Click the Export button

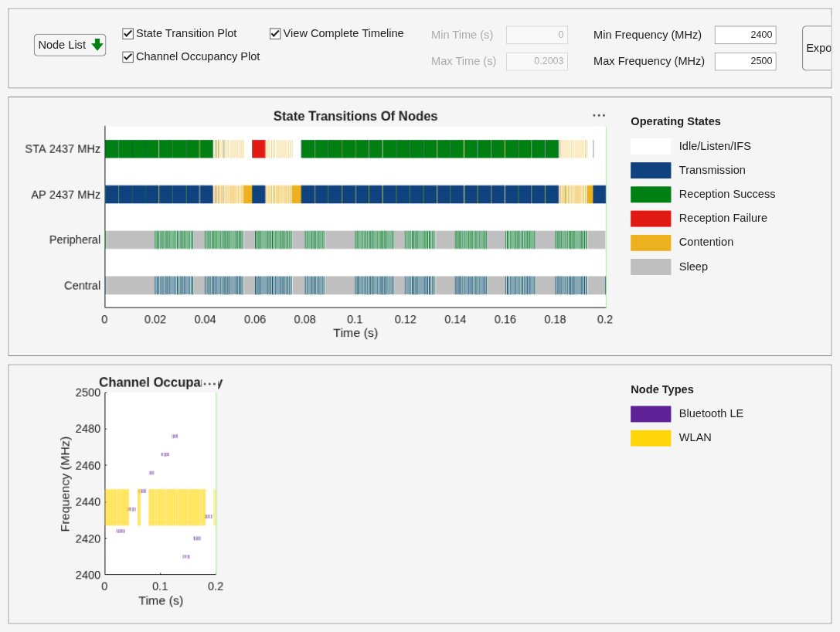coord(818,48)
